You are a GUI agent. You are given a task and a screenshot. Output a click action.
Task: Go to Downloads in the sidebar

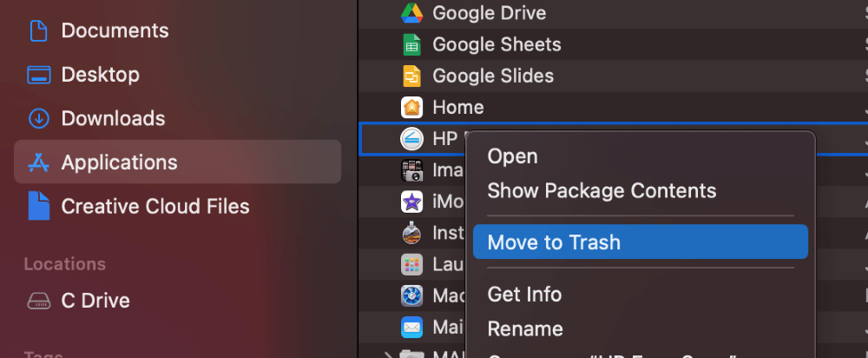[113, 118]
